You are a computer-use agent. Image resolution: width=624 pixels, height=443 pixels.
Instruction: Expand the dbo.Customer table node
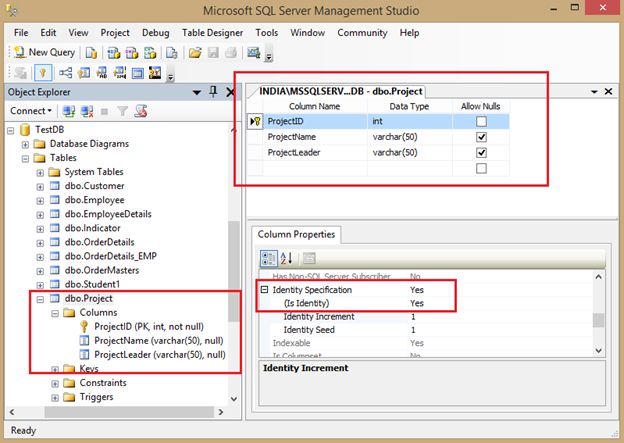coord(40,187)
